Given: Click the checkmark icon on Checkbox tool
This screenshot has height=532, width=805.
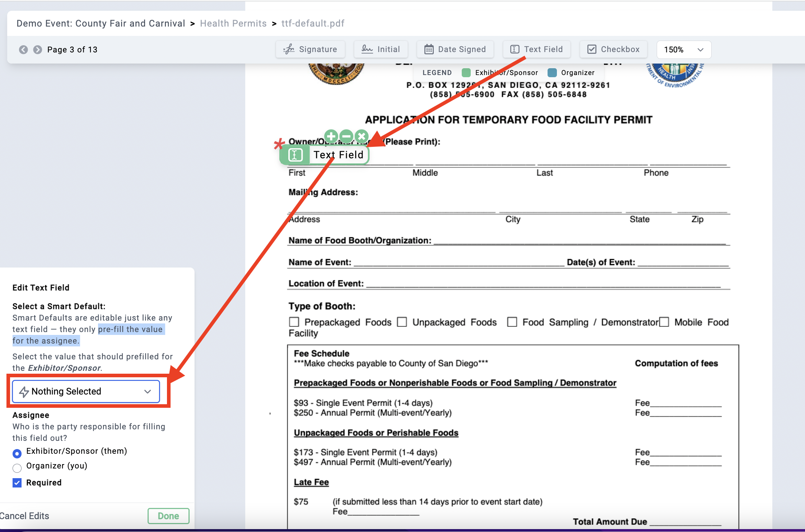Looking at the screenshot, I should pos(592,49).
